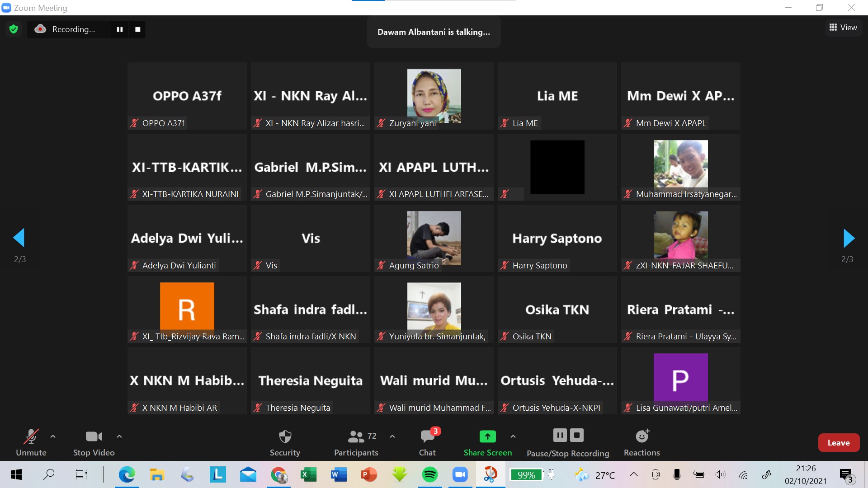Click the red Leave button

[839, 443]
